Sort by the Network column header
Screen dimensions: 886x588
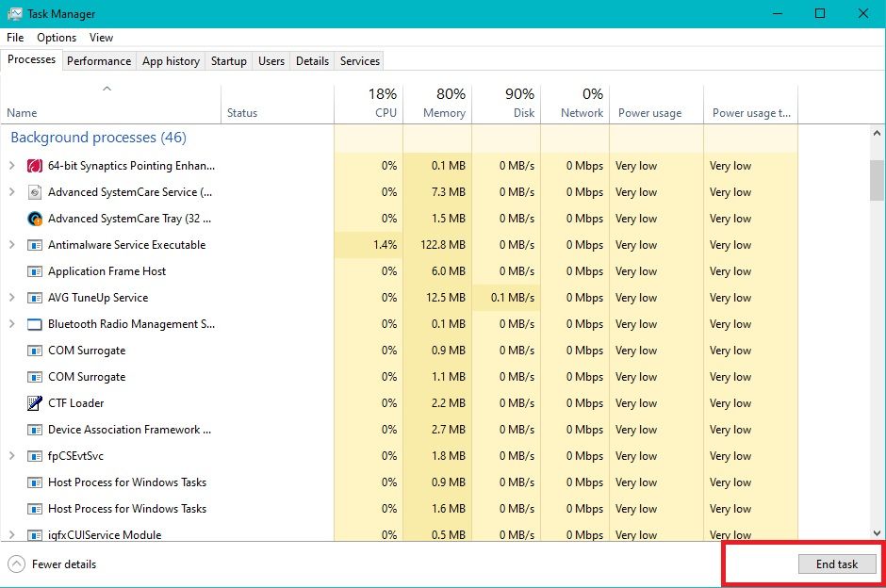click(x=575, y=104)
